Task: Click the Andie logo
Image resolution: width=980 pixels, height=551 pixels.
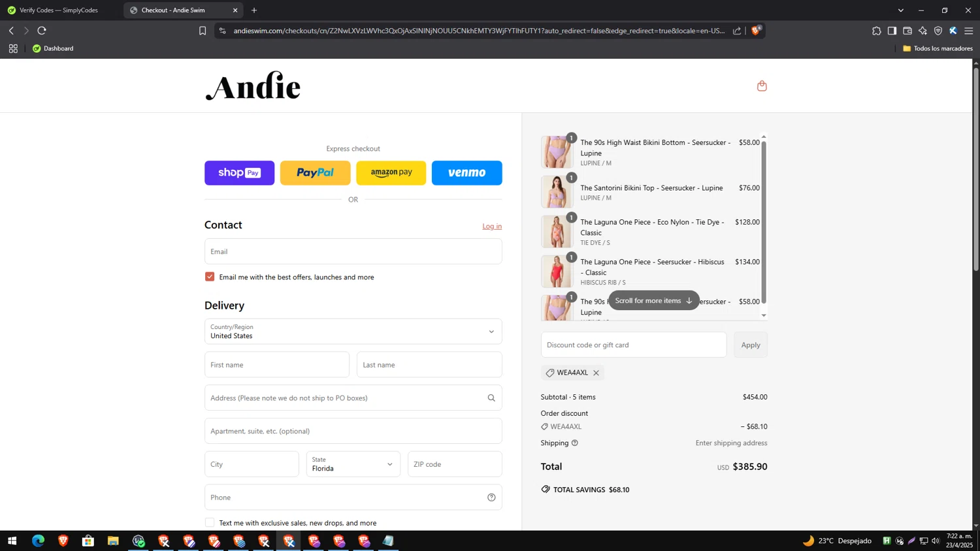Action: 253,86
